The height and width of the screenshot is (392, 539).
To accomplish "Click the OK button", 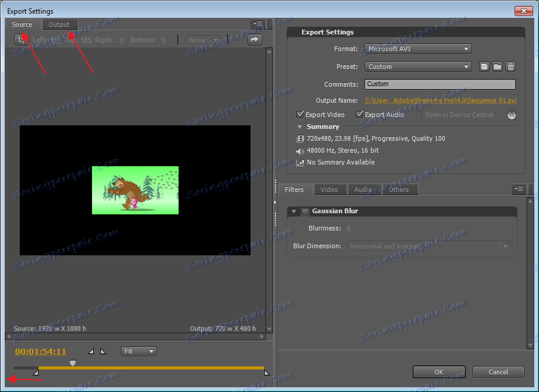I will coord(439,371).
